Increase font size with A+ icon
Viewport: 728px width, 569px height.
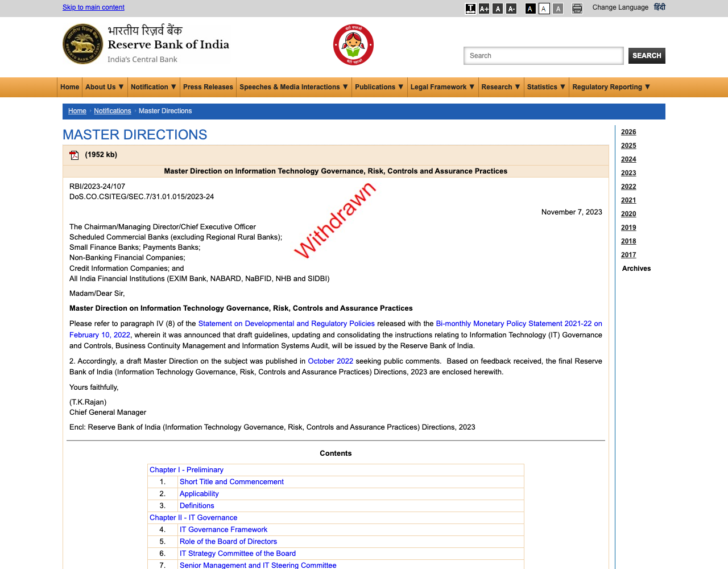(484, 9)
